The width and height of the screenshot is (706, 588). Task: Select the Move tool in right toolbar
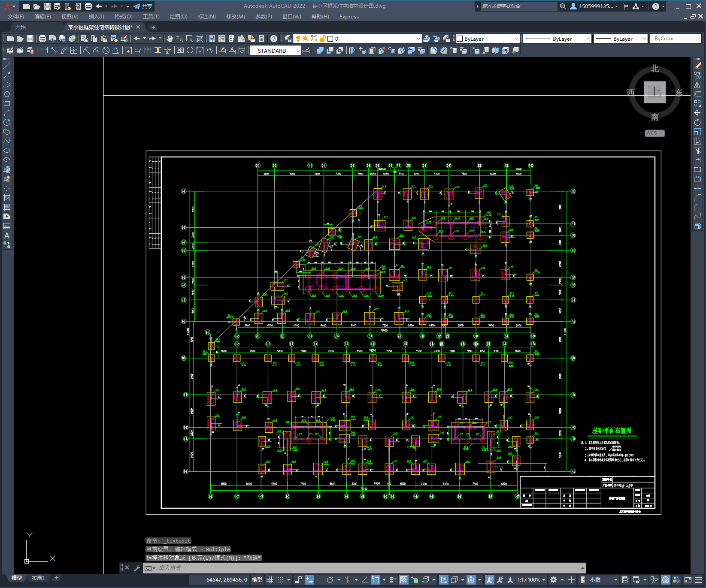(x=697, y=113)
